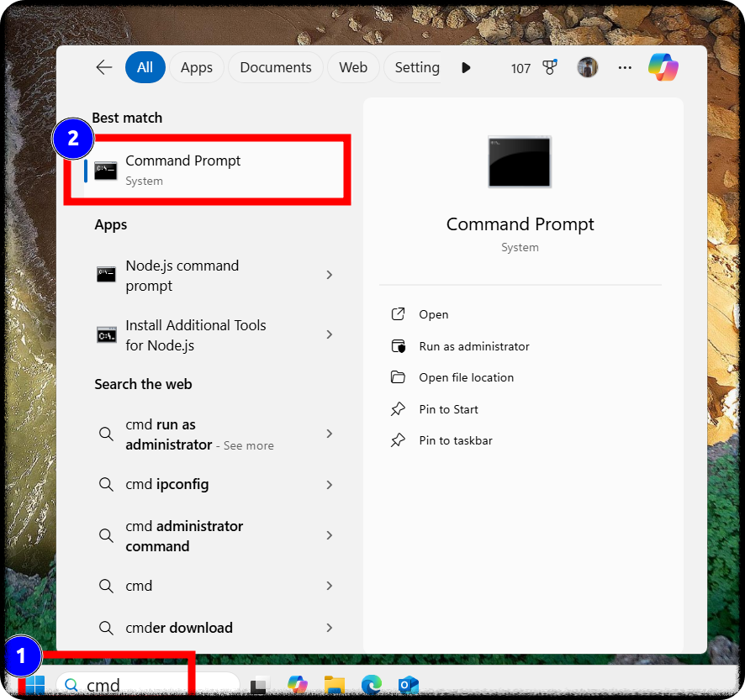
Task: Open the Command Prompt best match result
Action: tap(213, 170)
